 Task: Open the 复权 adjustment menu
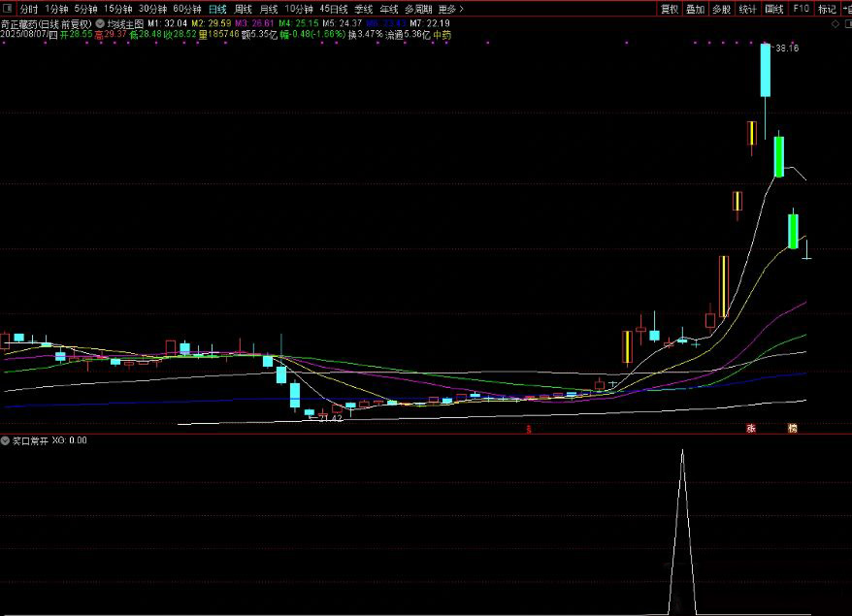[670, 9]
